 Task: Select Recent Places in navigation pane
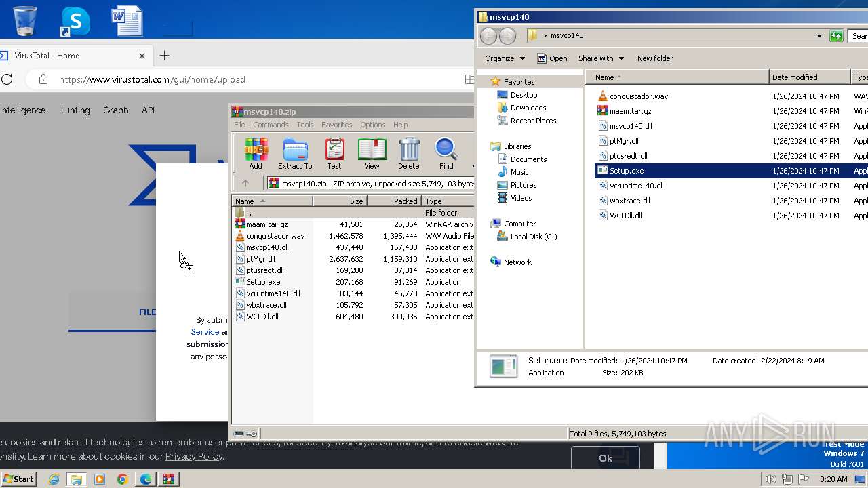pos(533,121)
